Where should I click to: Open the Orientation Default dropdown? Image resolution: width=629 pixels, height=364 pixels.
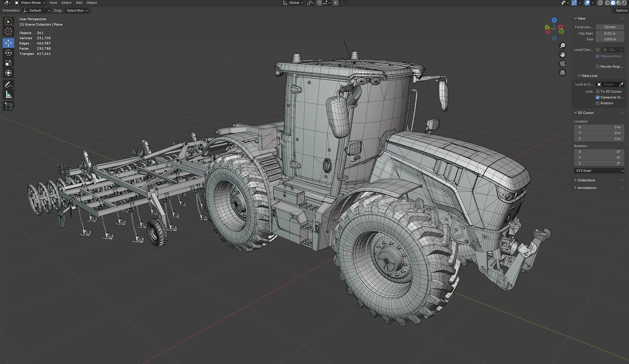(37, 10)
